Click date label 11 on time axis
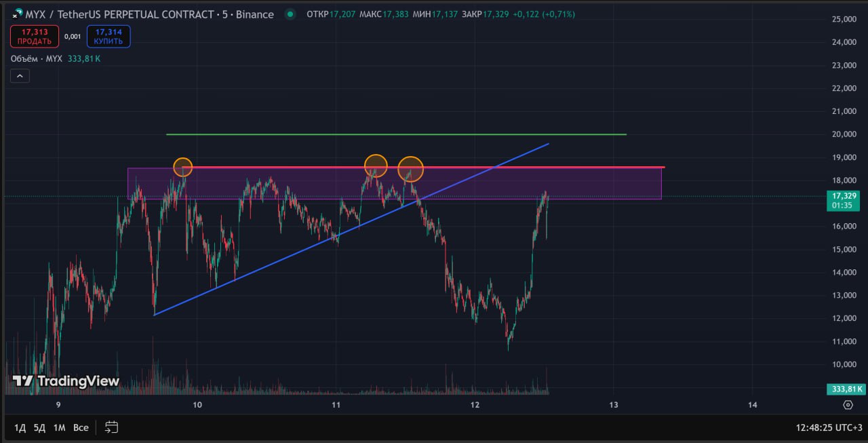 tap(336, 405)
